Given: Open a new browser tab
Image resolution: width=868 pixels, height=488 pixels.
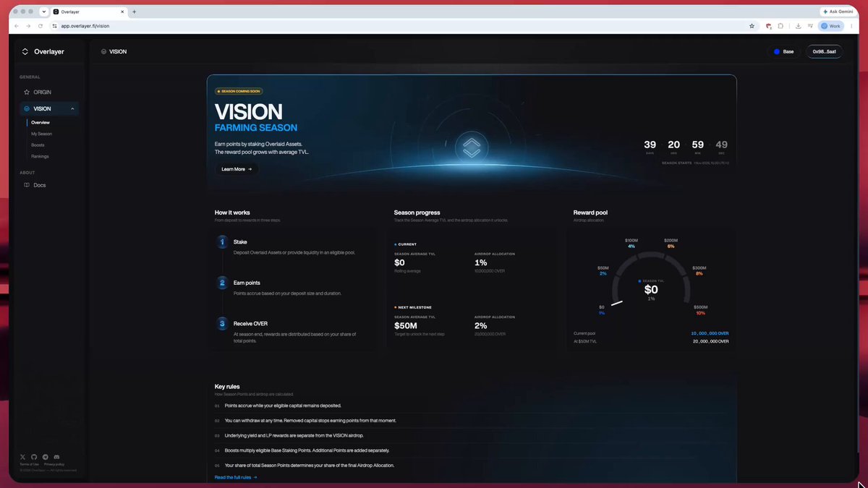Looking at the screenshot, I should 135,12.
